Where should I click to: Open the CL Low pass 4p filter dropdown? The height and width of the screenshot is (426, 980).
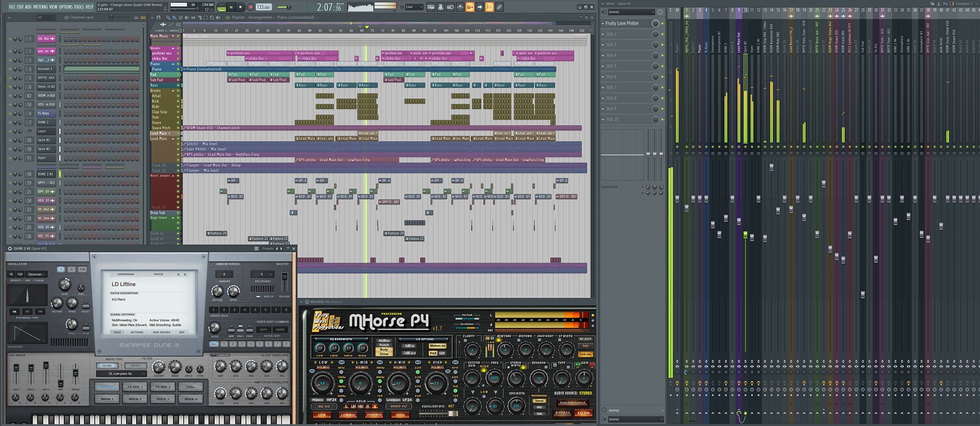[x=121, y=374]
